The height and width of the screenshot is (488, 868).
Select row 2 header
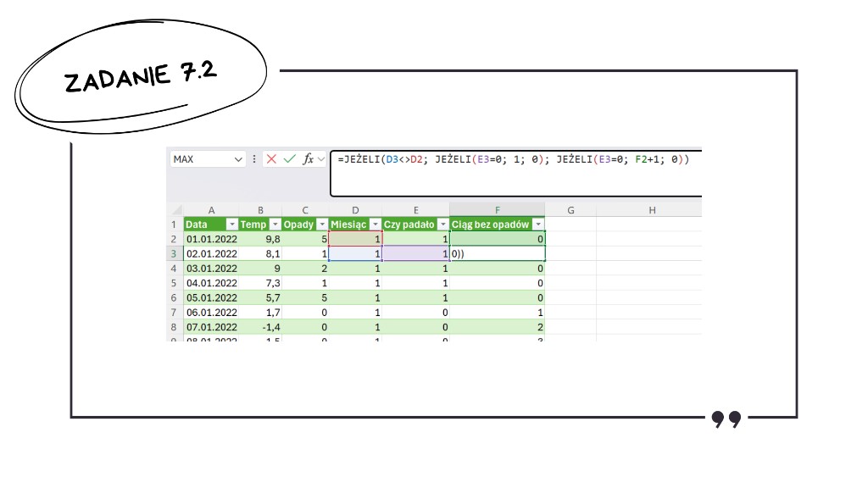[x=174, y=239]
